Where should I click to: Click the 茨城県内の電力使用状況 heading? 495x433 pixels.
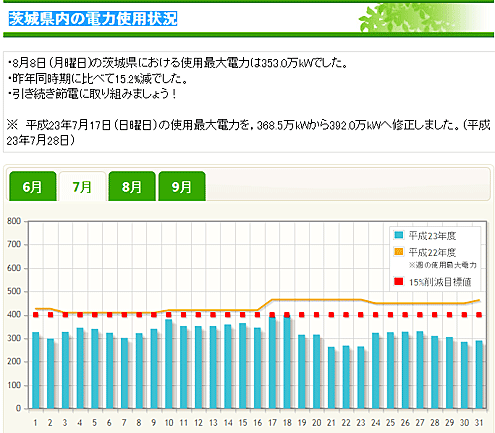point(93,19)
